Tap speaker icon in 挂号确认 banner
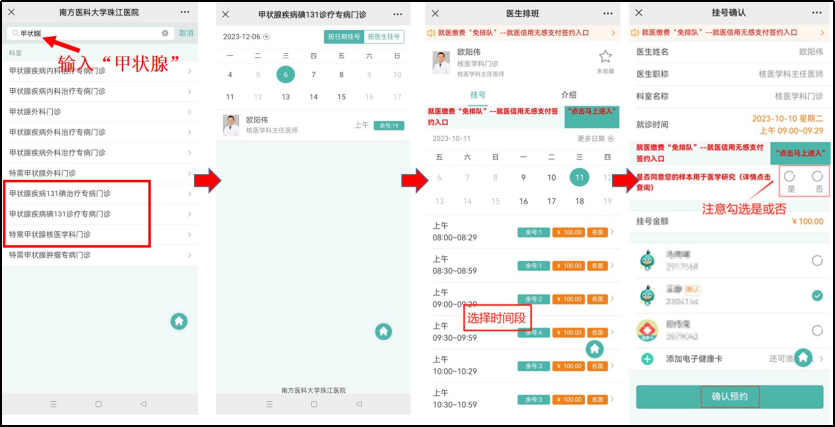 635,32
